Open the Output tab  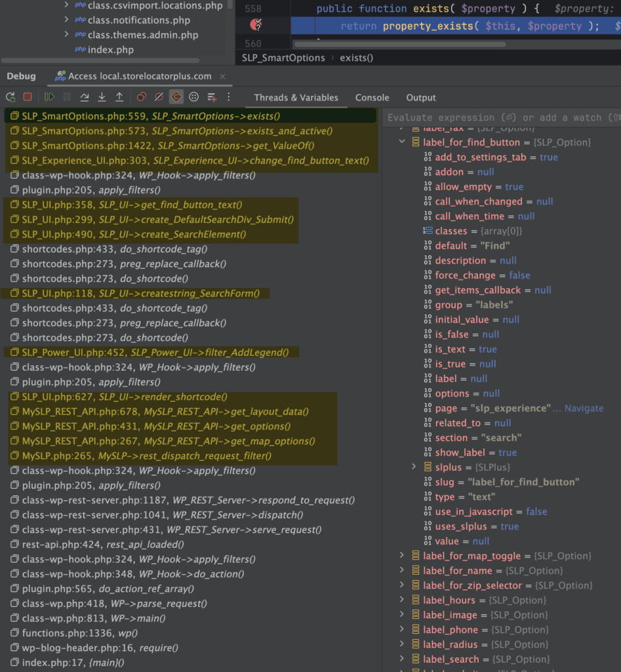click(421, 98)
